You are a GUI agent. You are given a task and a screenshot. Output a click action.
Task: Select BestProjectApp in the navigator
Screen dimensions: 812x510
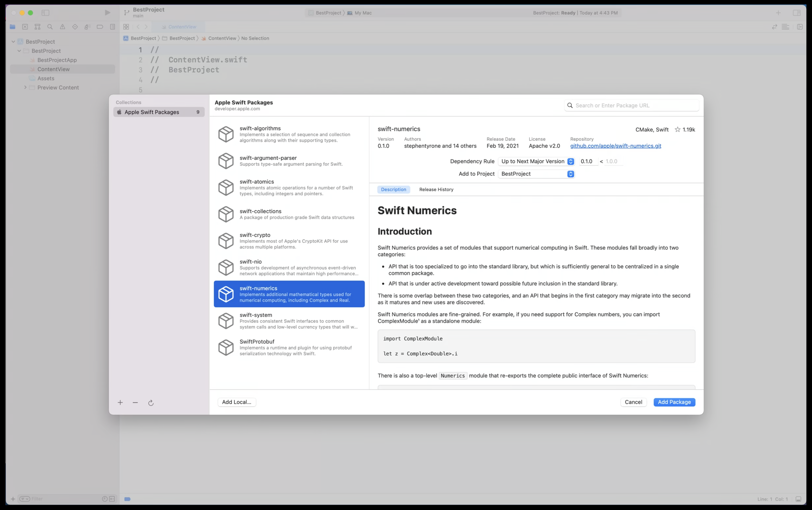62,60
